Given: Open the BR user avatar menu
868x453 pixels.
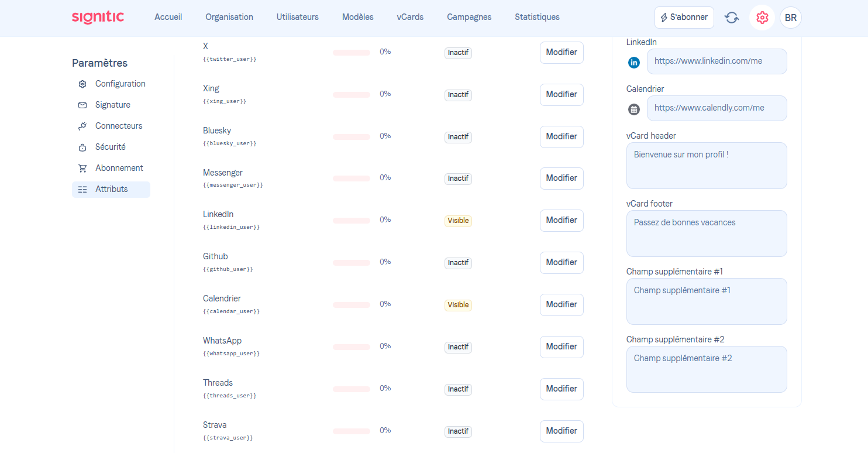Looking at the screenshot, I should click(790, 18).
